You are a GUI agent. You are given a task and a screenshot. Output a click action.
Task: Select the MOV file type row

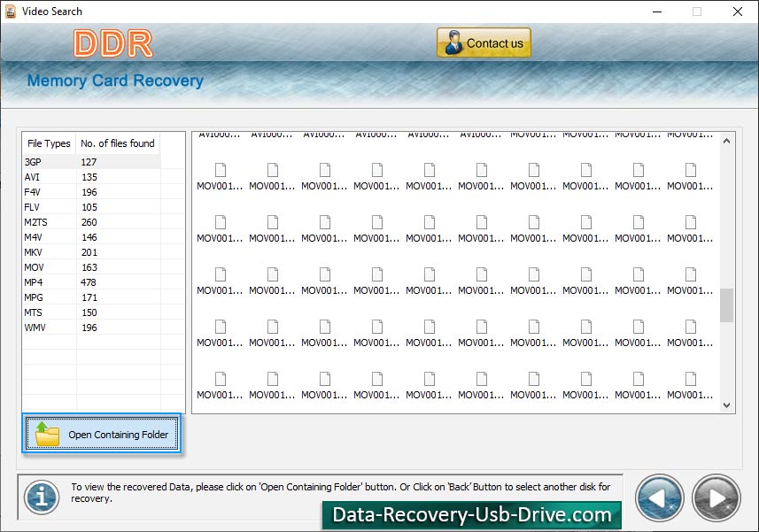point(91,267)
